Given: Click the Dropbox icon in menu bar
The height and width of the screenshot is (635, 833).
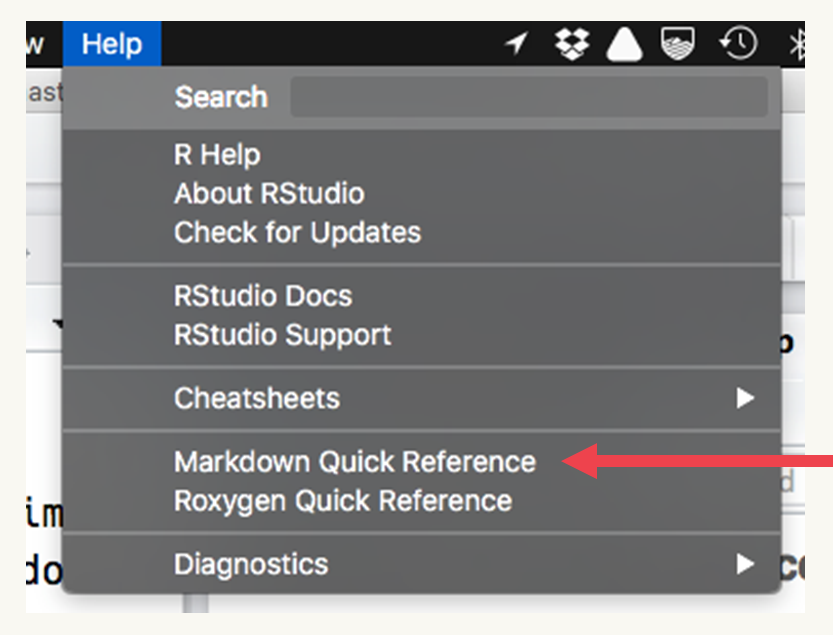Looking at the screenshot, I should (x=572, y=44).
